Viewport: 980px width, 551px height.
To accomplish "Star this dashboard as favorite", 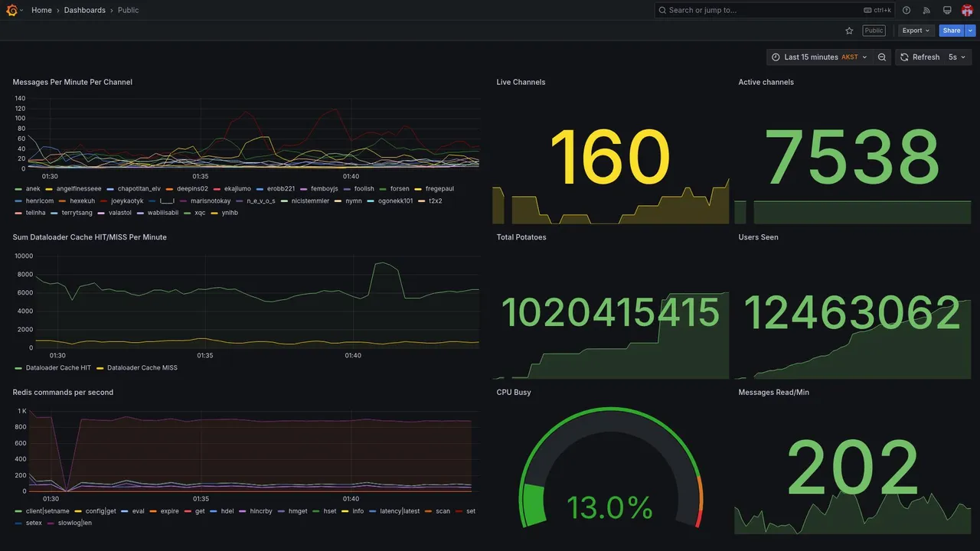I will tap(849, 31).
